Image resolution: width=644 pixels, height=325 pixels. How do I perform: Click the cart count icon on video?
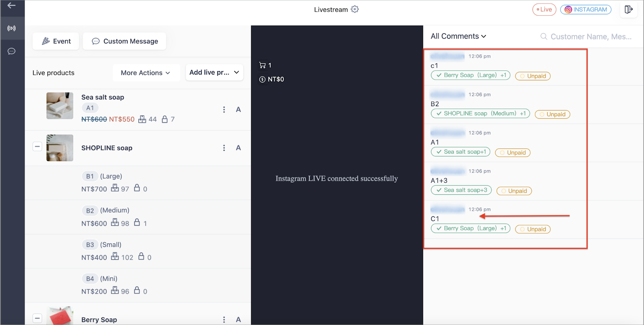pyautogui.click(x=262, y=65)
